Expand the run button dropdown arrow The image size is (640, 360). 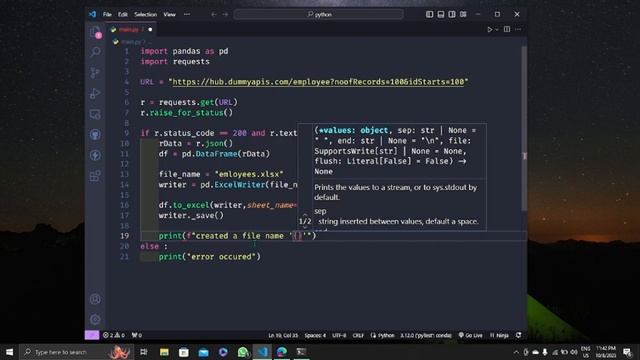coord(497,29)
